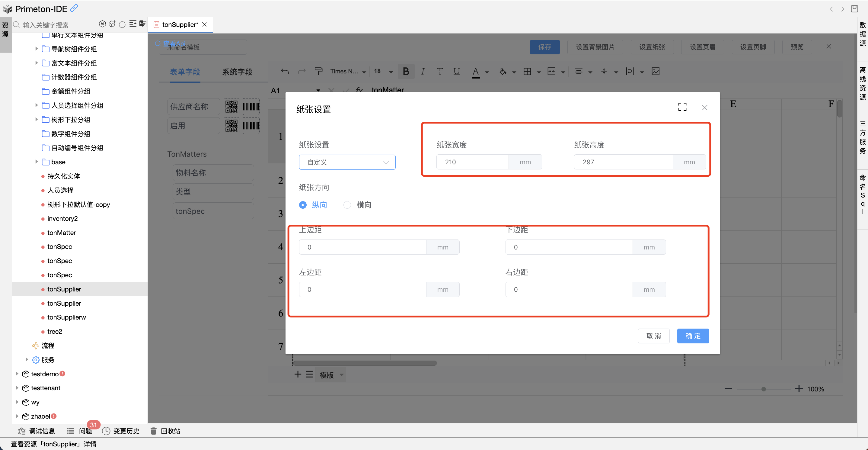Screen dimensions: 868x450
Task: Toggle bold formatting in the toolbar
Action: point(406,71)
